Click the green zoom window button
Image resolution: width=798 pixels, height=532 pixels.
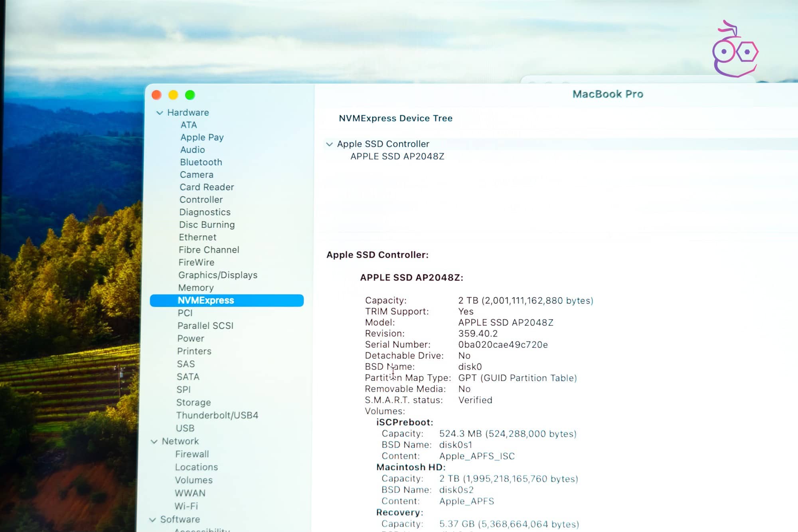click(x=190, y=95)
